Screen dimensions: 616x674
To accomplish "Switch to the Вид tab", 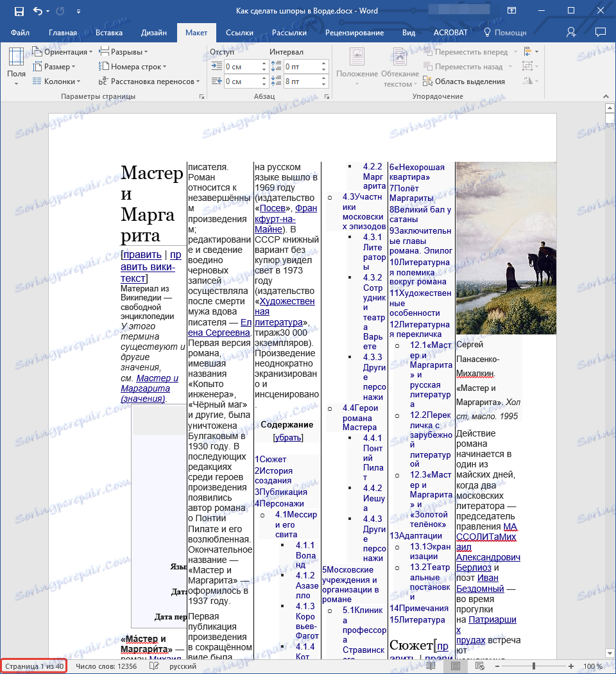I will 409,33.
